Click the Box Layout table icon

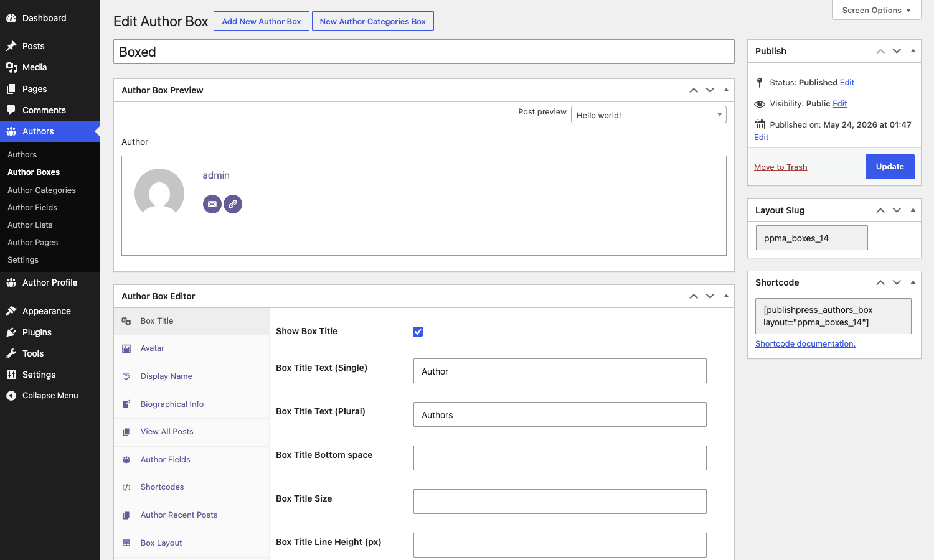126,543
